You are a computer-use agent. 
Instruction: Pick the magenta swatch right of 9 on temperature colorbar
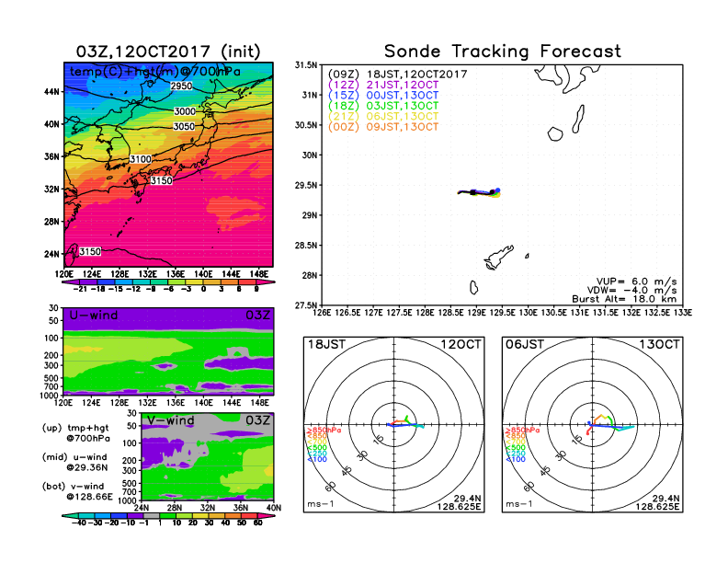pos(267,282)
